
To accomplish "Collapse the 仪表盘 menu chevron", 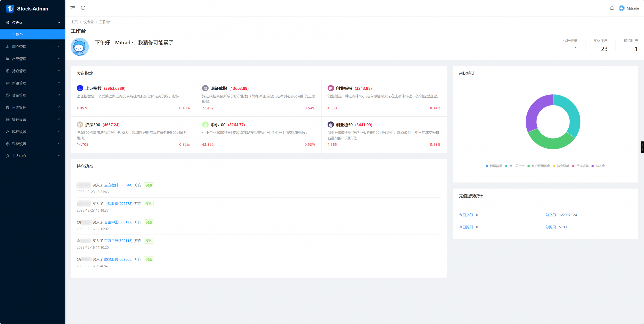I will tap(59, 22).
